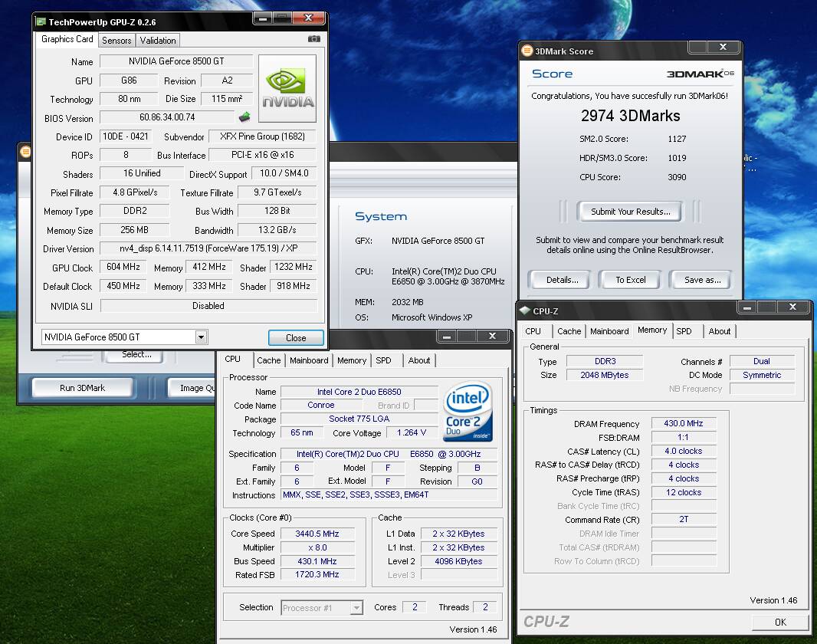Click the NVIDIA SLI Disabled field

208,306
